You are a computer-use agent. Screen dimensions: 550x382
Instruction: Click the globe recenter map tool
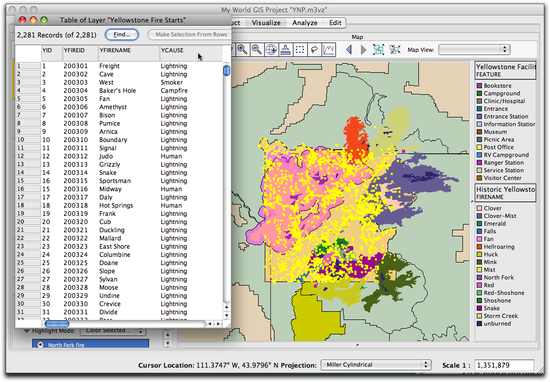pos(271,49)
